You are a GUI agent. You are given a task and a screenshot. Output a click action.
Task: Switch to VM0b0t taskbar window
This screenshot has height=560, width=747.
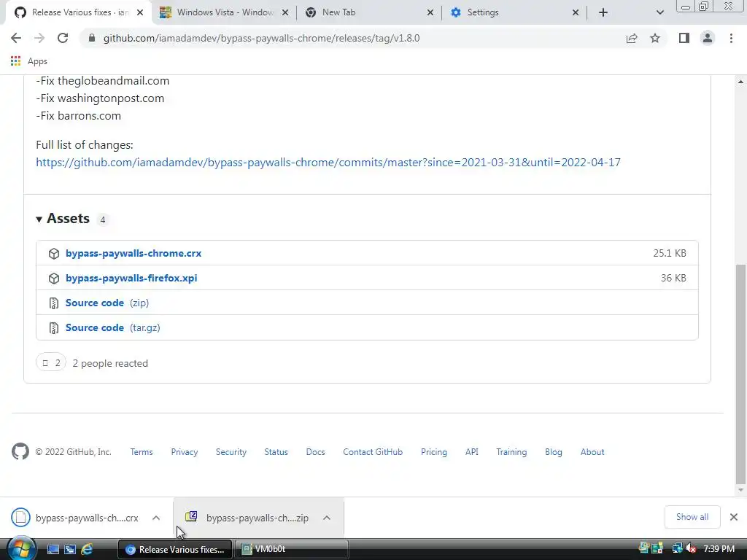tap(292, 549)
